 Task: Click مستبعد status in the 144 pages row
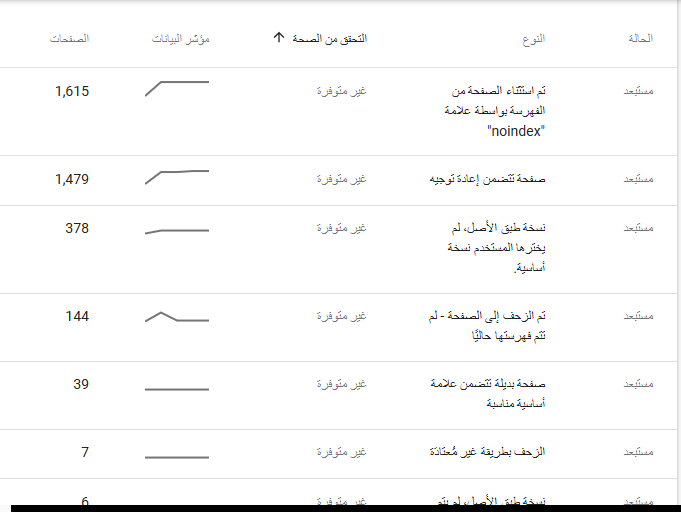(638, 317)
